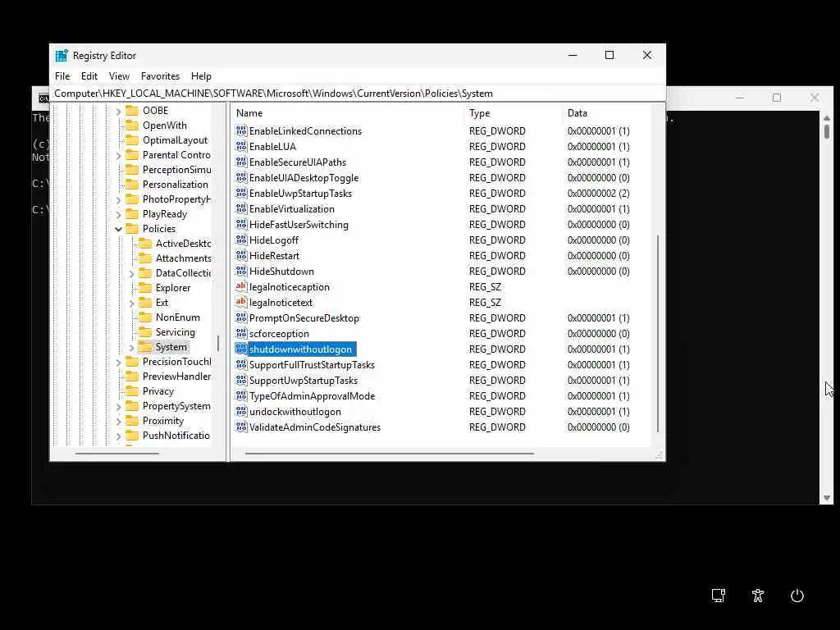The image size is (840, 630).
Task: Select the Proximity key in tree
Action: pos(163,421)
